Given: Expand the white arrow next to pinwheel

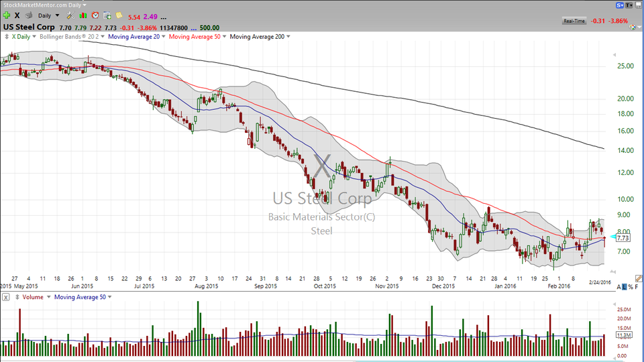Looking at the screenshot, I should click(639, 28).
